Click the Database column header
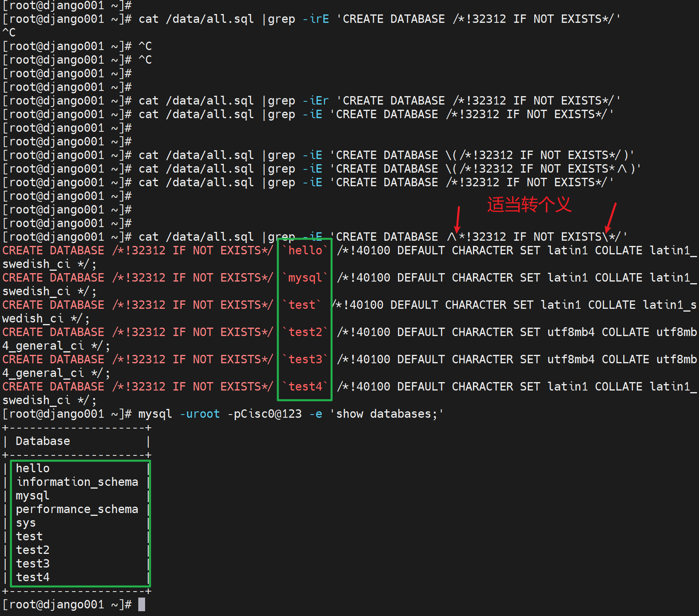This screenshot has width=699, height=616. tap(43, 441)
